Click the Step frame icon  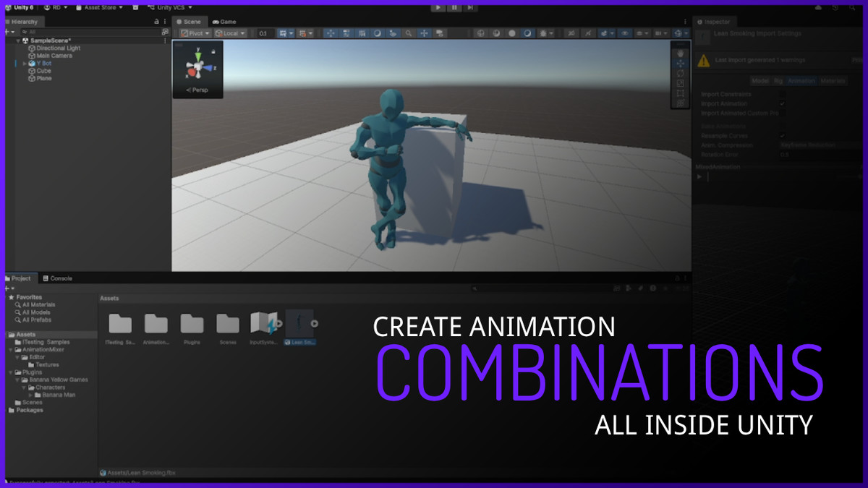(x=470, y=8)
